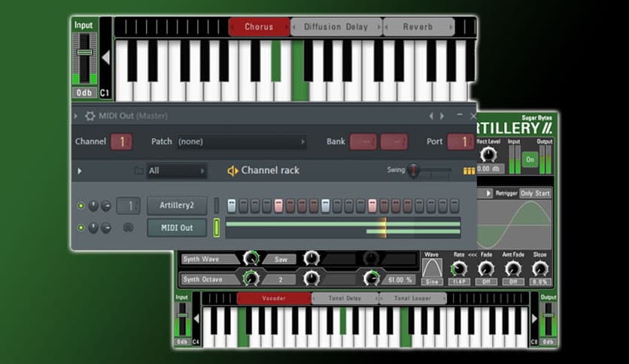629x364 pixels.
Task: Click the Swing knob slider
Action: pos(413,170)
